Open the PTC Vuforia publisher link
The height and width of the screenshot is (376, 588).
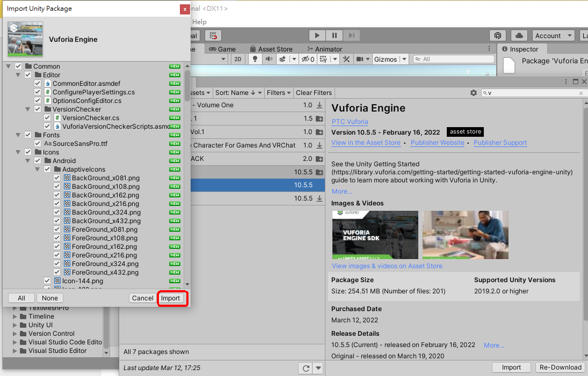(x=350, y=122)
